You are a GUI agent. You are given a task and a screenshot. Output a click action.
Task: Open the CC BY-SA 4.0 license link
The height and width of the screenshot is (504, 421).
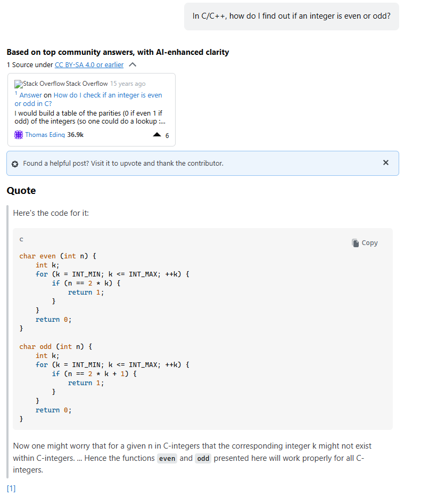pos(89,65)
